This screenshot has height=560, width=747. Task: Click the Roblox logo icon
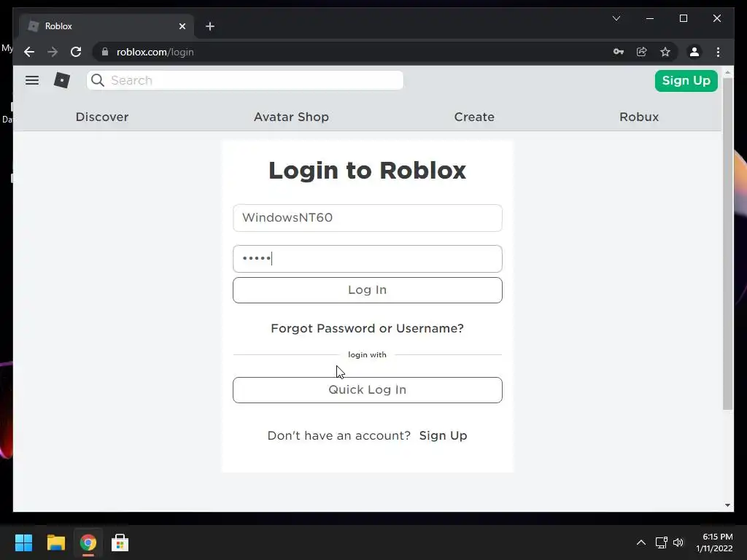(x=62, y=80)
